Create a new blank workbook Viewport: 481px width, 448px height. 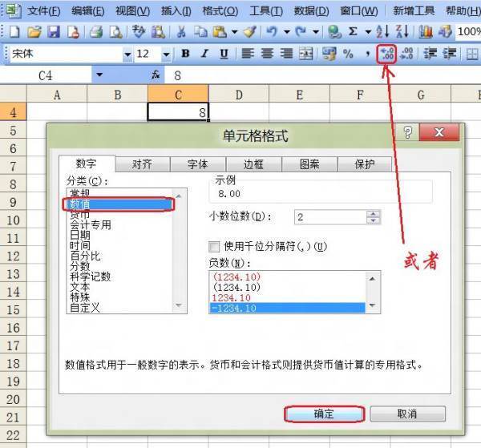pos(14,31)
